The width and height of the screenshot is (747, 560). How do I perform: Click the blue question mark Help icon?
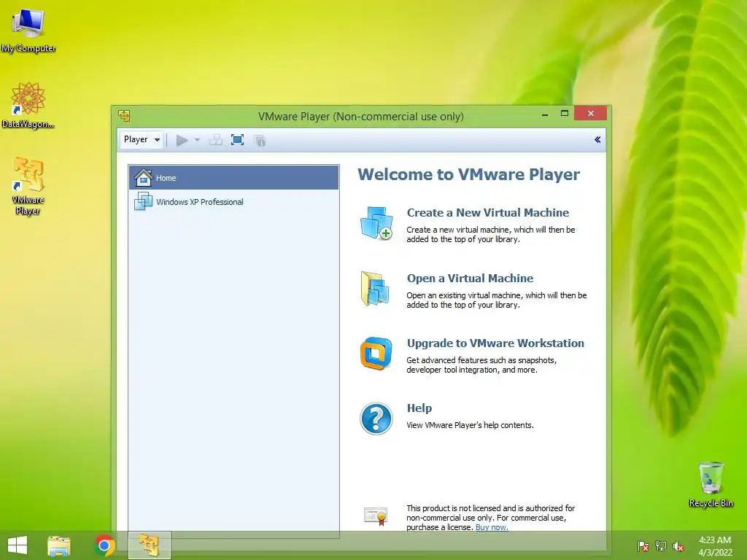click(376, 419)
